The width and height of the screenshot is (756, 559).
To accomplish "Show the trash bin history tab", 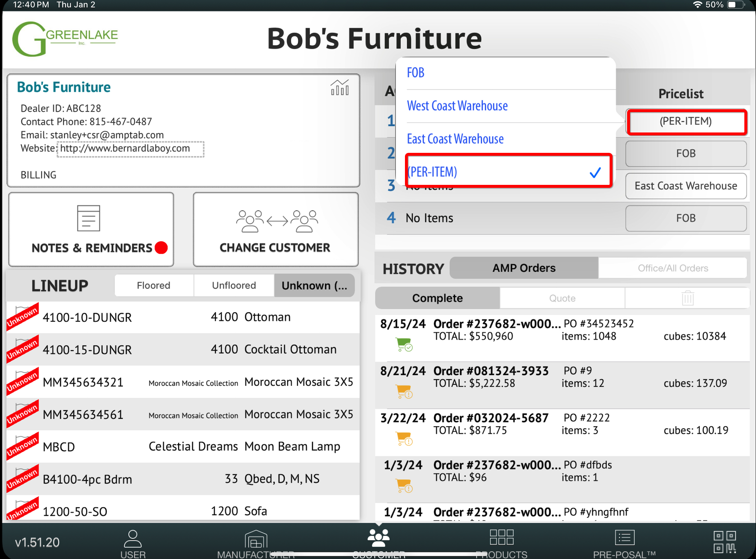I will point(687,298).
